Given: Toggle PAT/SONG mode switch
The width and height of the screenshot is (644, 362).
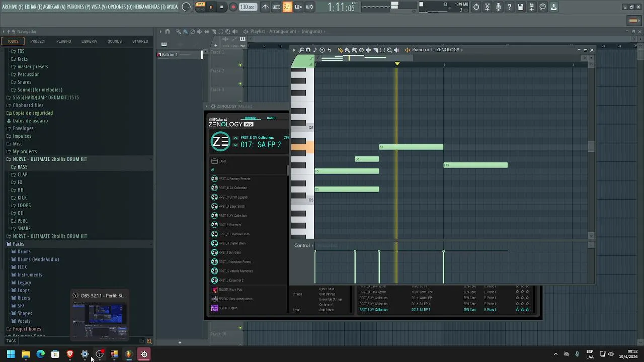Looking at the screenshot, I should [200, 7].
